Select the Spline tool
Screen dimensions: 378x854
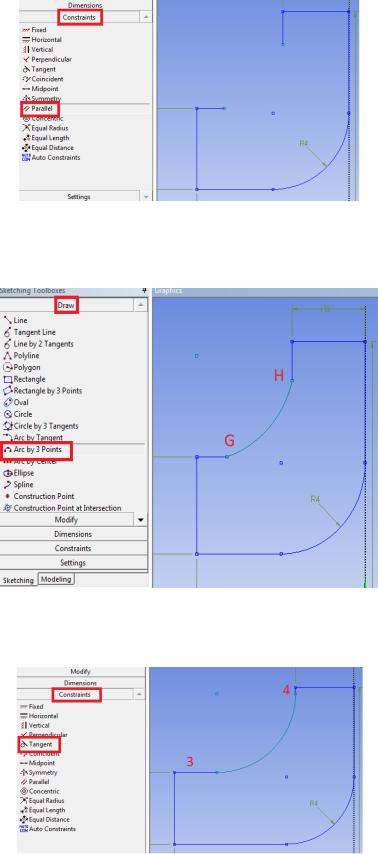18,485
